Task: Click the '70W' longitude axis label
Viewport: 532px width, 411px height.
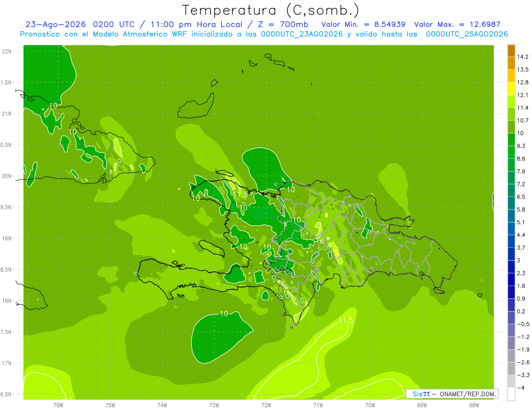Action: [x=370, y=405]
